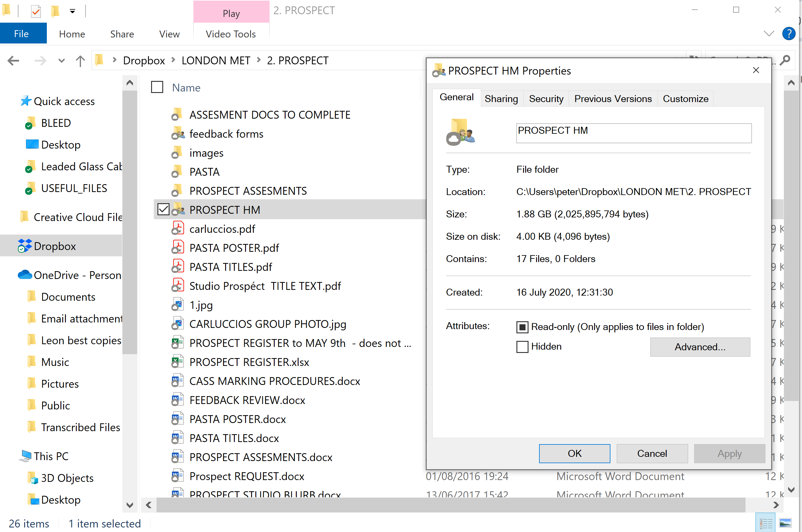
Task: Click the Back navigation arrow
Action: coord(14,61)
